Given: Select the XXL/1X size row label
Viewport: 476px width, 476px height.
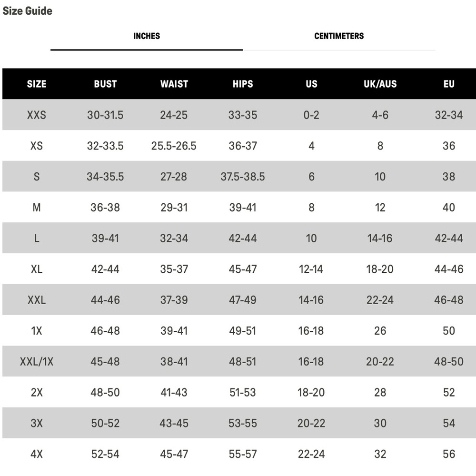Looking at the screenshot, I should (x=37, y=362).
